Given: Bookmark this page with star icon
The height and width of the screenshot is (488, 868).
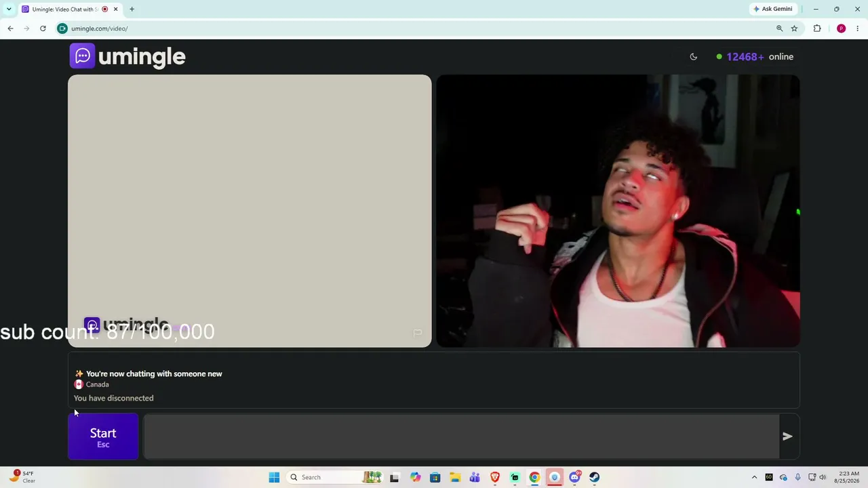Looking at the screenshot, I should click(794, 28).
